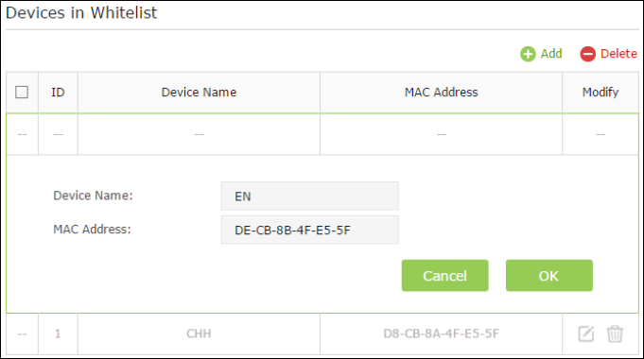Viewport: 644px width, 359px height.
Task: Click the green plus Add icon
Action: pyautogui.click(x=528, y=54)
